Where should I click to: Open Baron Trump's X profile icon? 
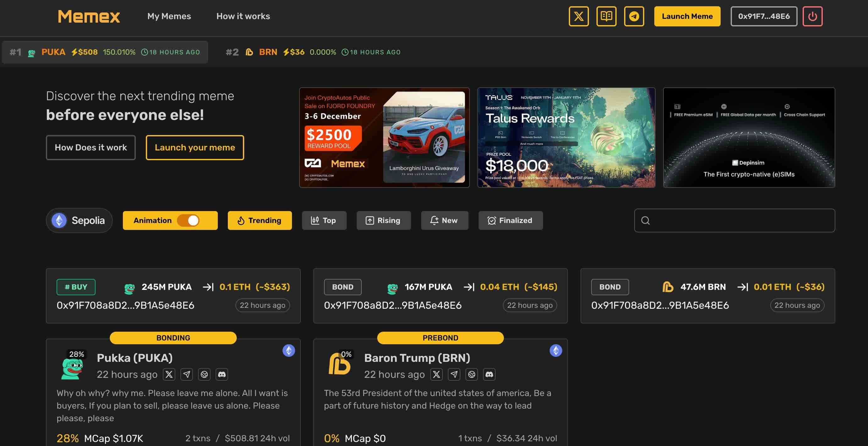(437, 374)
